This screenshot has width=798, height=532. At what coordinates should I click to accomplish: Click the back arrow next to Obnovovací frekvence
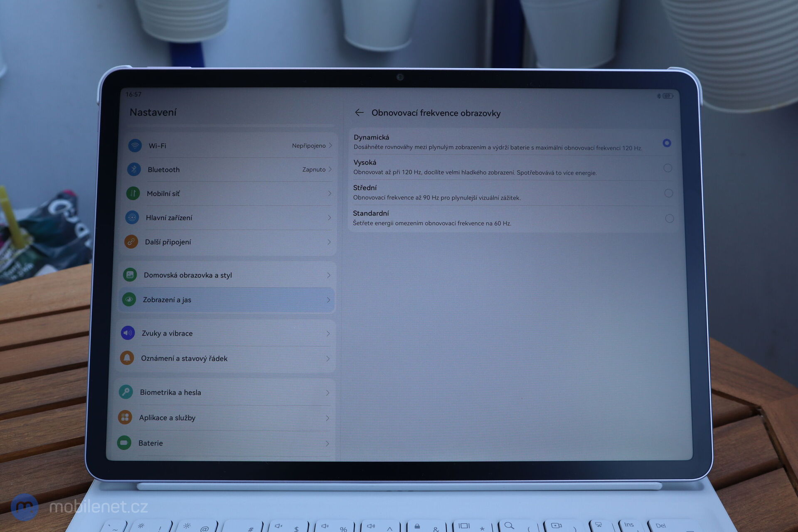pos(360,112)
